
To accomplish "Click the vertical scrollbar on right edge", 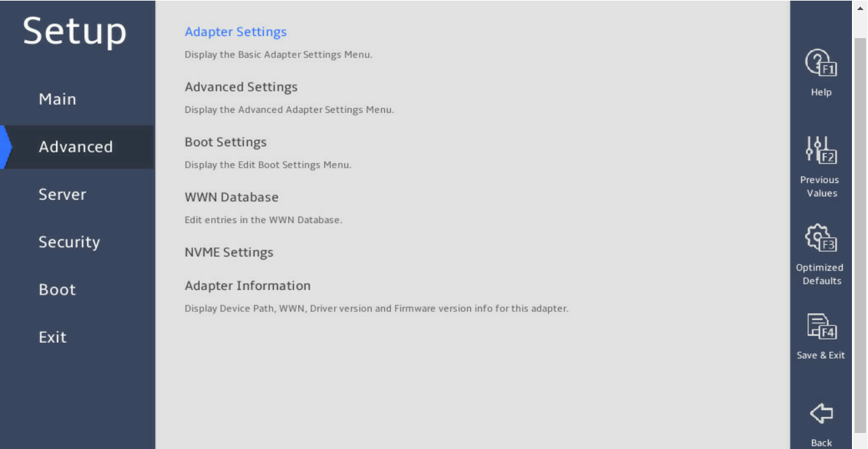I will (x=860, y=234).
